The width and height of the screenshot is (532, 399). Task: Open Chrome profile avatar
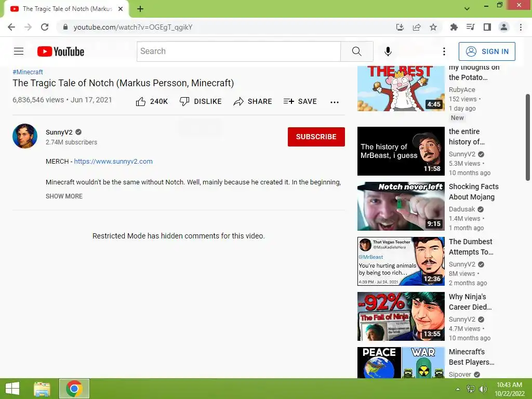pos(503,27)
